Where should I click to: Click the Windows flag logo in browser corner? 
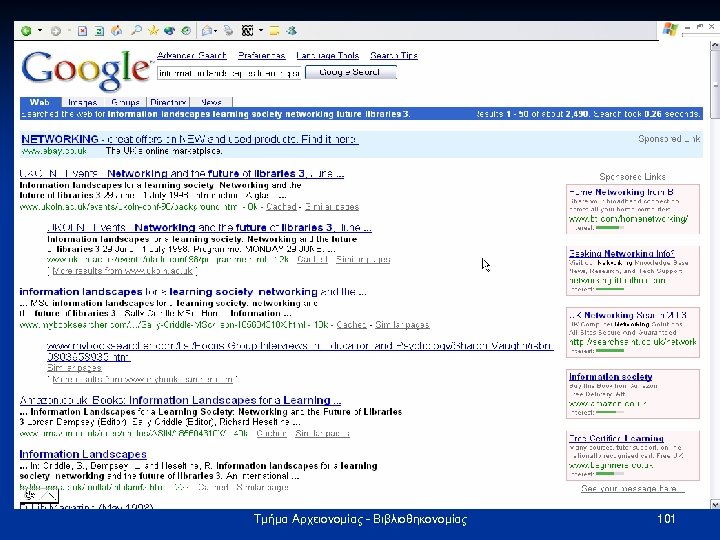pyautogui.click(x=670, y=29)
